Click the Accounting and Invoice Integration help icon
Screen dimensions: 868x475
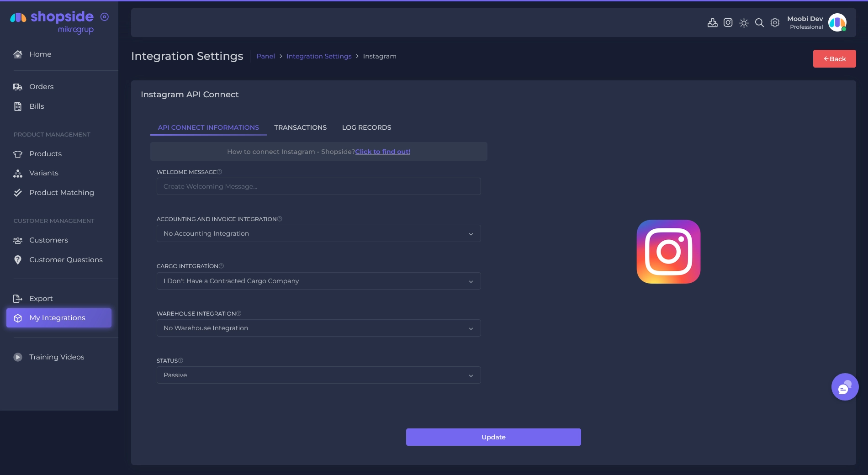[x=280, y=219]
